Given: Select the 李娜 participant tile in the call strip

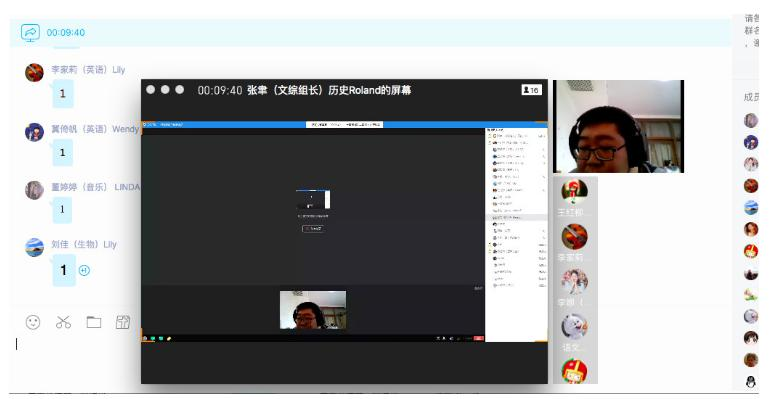Looking at the screenshot, I should pyautogui.click(x=575, y=288).
